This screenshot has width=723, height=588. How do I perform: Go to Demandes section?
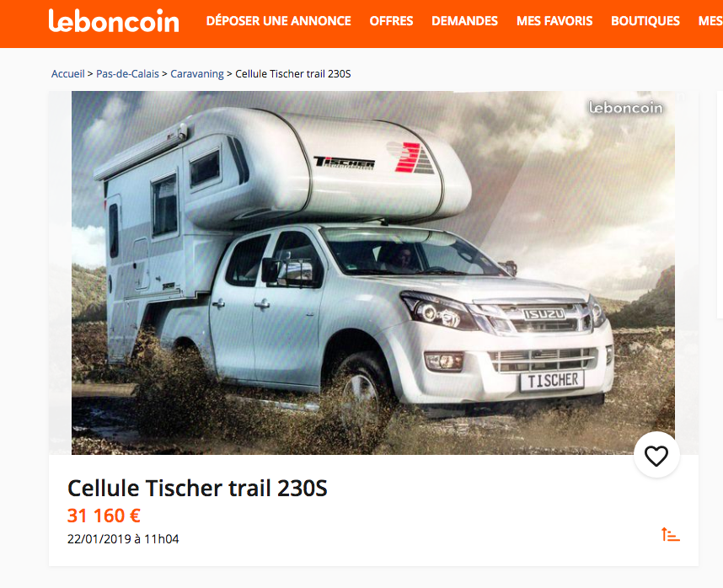coord(464,21)
